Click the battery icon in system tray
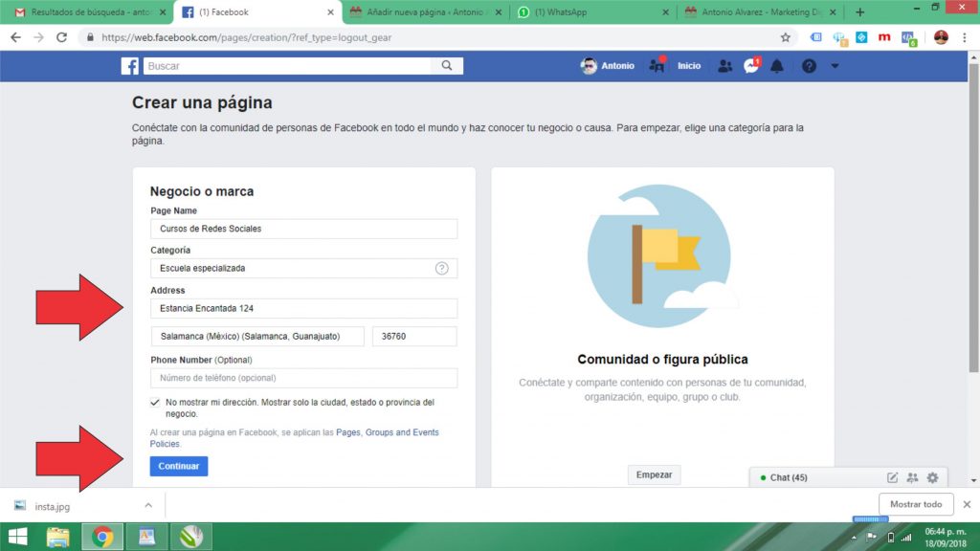Image resolution: width=980 pixels, height=551 pixels. pyautogui.click(x=891, y=538)
